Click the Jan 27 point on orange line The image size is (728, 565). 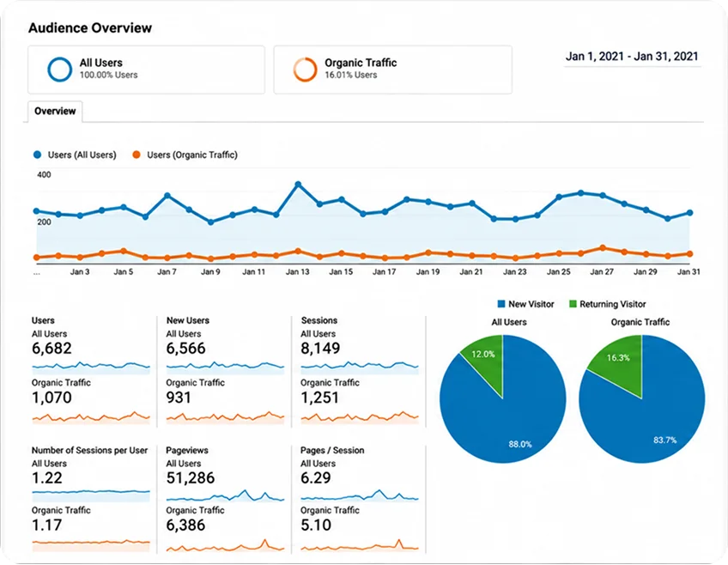click(x=603, y=248)
